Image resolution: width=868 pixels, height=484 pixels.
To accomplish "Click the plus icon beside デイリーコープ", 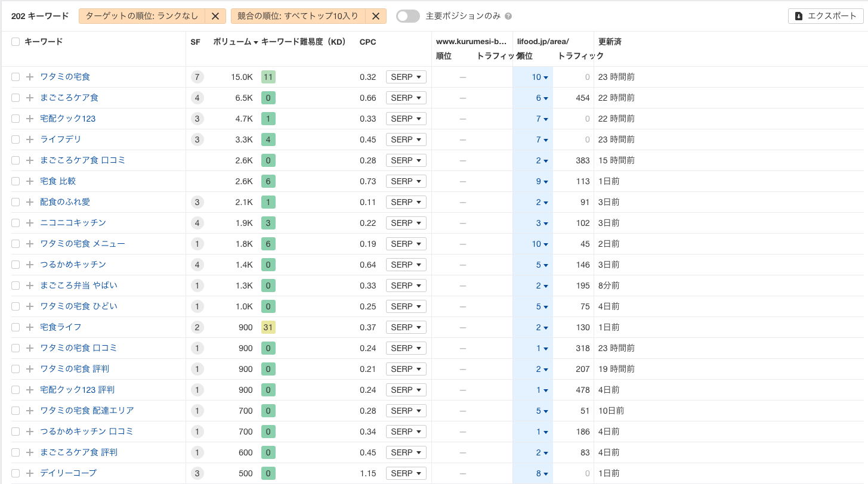I will (29, 473).
